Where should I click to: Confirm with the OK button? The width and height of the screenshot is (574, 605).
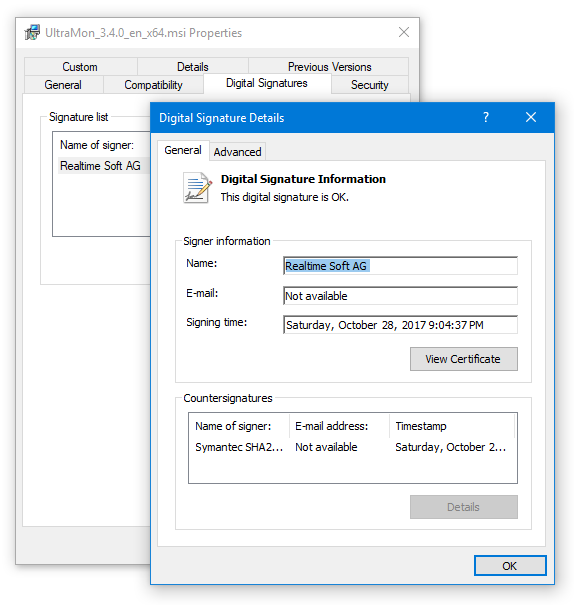click(510, 566)
